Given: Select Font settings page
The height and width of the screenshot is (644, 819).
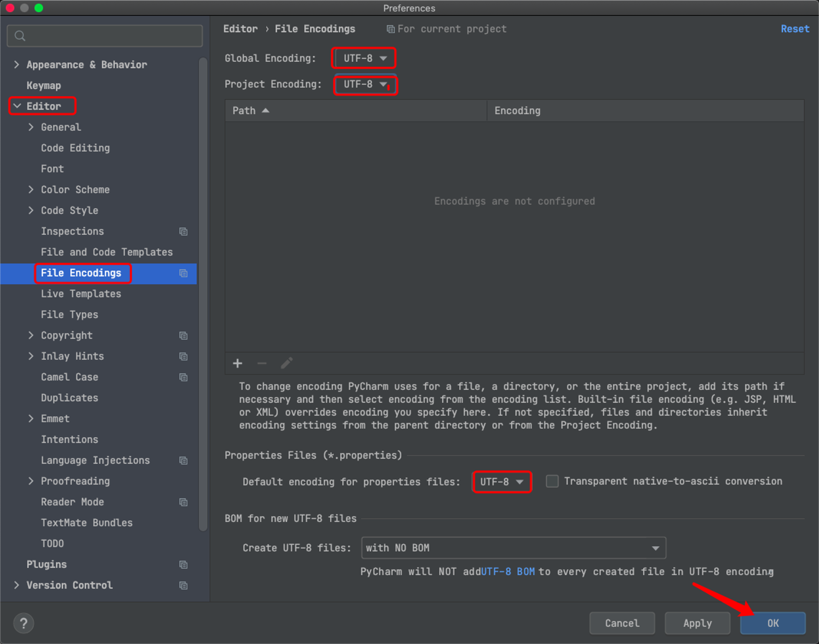Looking at the screenshot, I should click(52, 169).
